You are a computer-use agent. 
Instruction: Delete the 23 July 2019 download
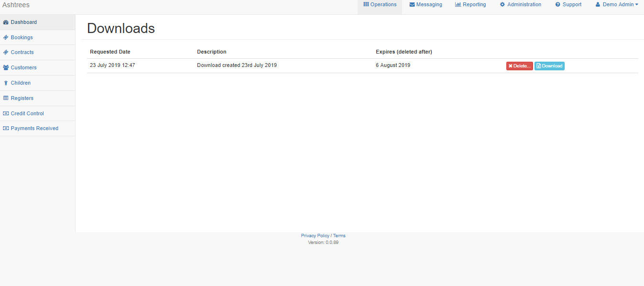pyautogui.click(x=520, y=66)
